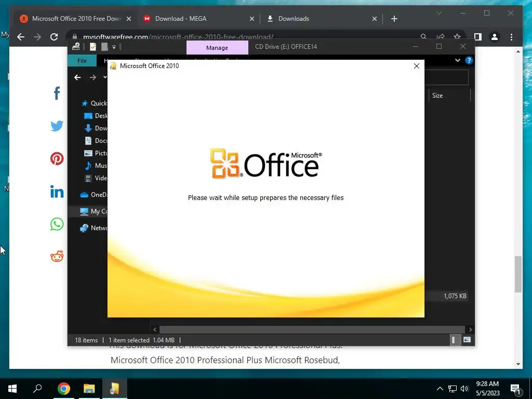Go forward in Chrome browser
The height and width of the screenshot is (399, 532).
(x=37, y=37)
